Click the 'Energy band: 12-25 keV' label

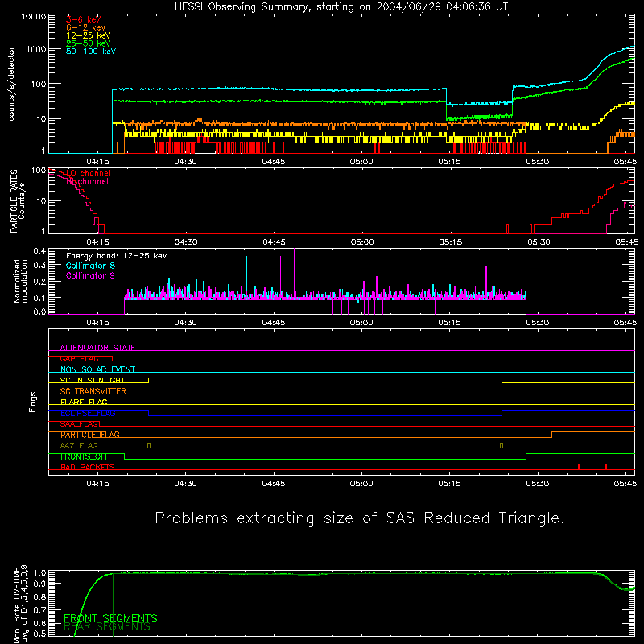pyautogui.click(x=117, y=256)
